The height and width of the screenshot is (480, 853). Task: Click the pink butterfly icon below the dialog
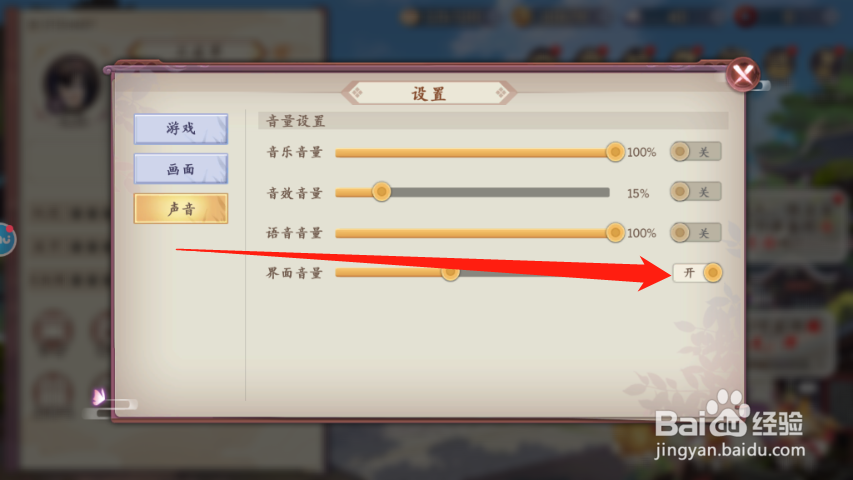tap(99, 396)
